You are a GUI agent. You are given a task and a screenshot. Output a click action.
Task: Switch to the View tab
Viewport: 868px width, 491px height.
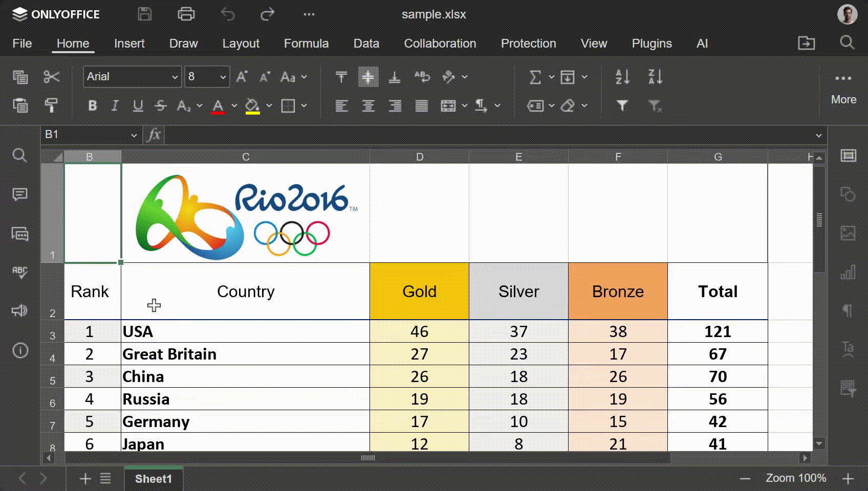click(594, 43)
